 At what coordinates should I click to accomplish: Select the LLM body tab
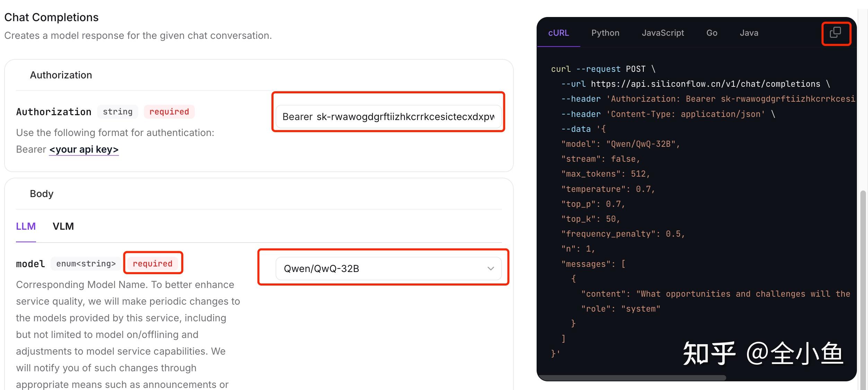[x=26, y=226]
